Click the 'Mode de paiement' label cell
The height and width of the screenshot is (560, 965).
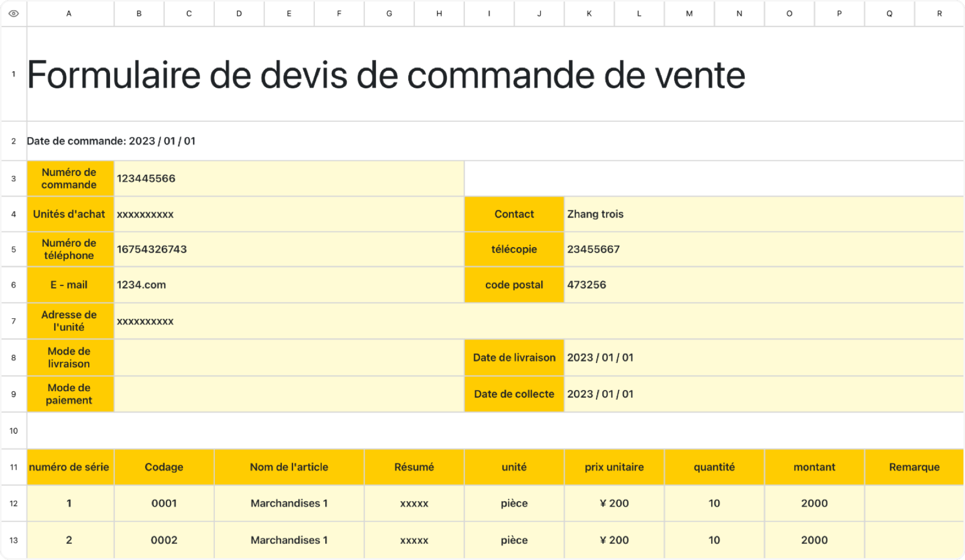(70, 394)
